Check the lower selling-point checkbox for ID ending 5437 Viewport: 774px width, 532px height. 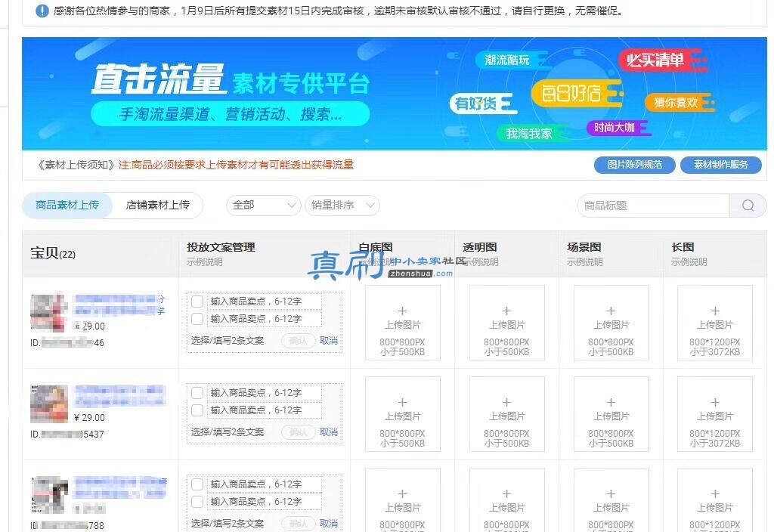[x=197, y=410]
